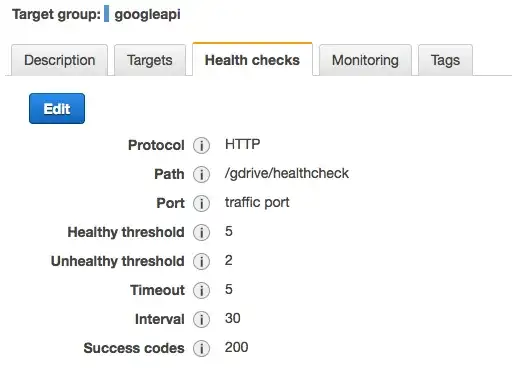This screenshot has width=512, height=383.
Task: Click the googleapi target group name
Action: click(x=147, y=15)
